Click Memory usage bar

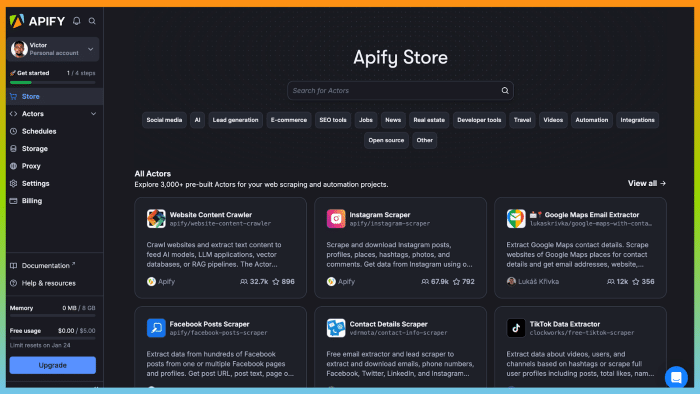[x=53, y=315]
